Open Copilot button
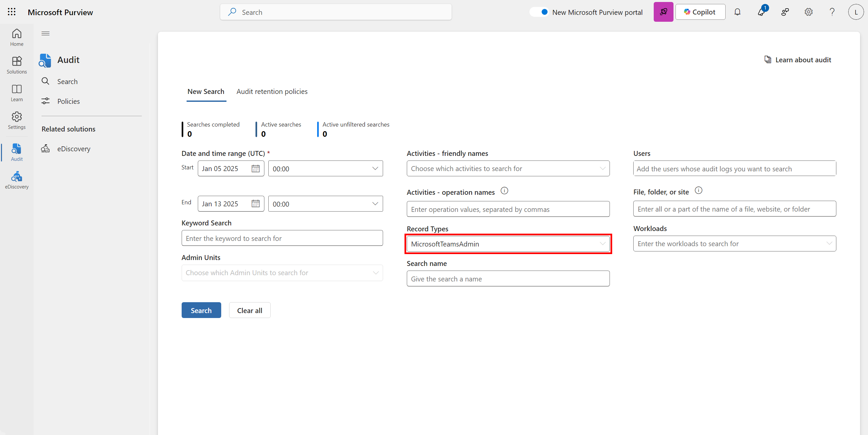Image resolution: width=868 pixels, height=435 pixels. [x=700, y=12]
